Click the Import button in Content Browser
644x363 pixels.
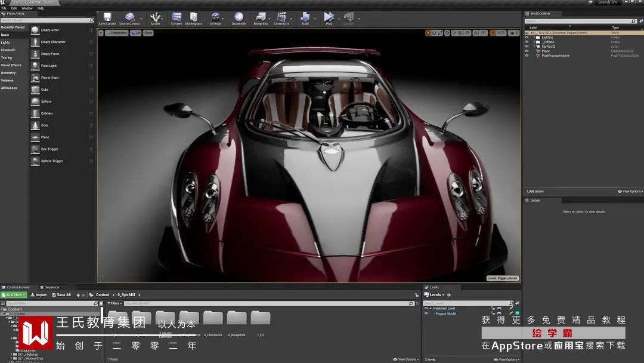pos(39,295)
